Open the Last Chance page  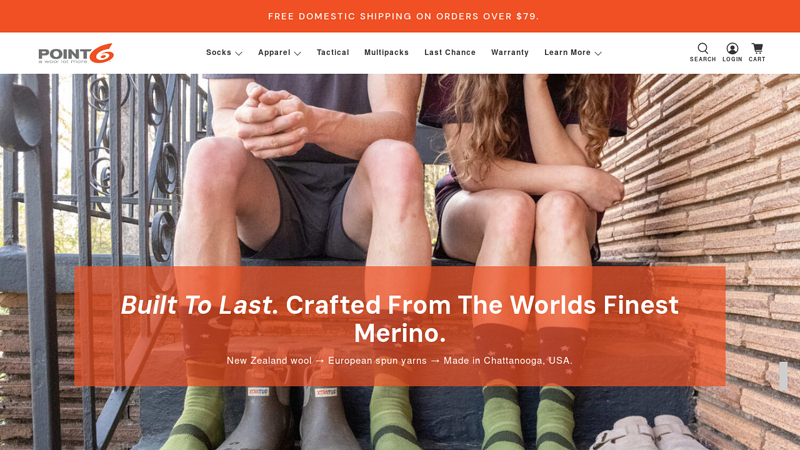click(x=449, y=53)
